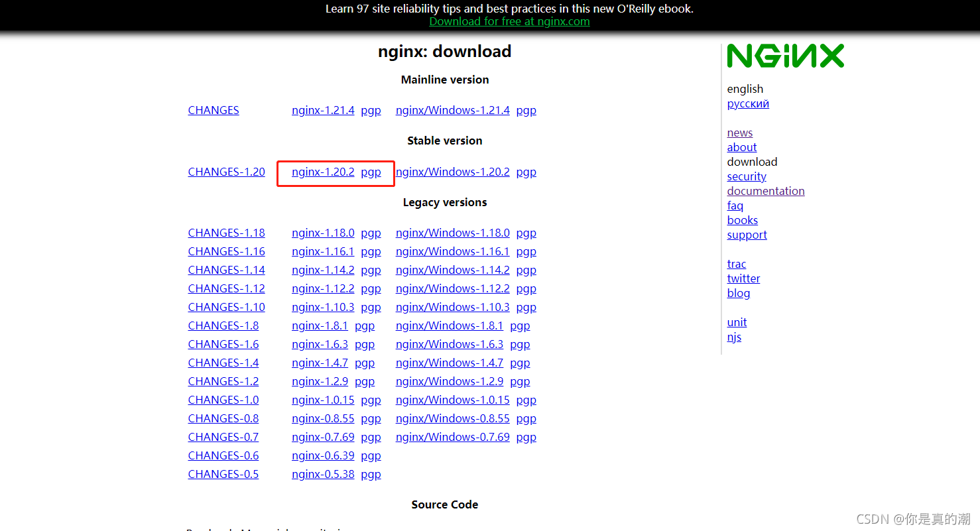Download nginx-1.16.1 source
This screenshot has width=980, height=531.
323,251
